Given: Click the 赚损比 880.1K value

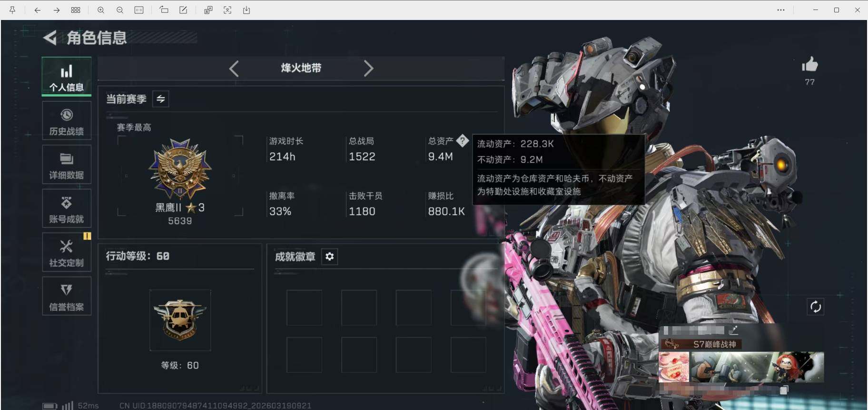Looking at the screenshot, I should [x=446, y=211].
